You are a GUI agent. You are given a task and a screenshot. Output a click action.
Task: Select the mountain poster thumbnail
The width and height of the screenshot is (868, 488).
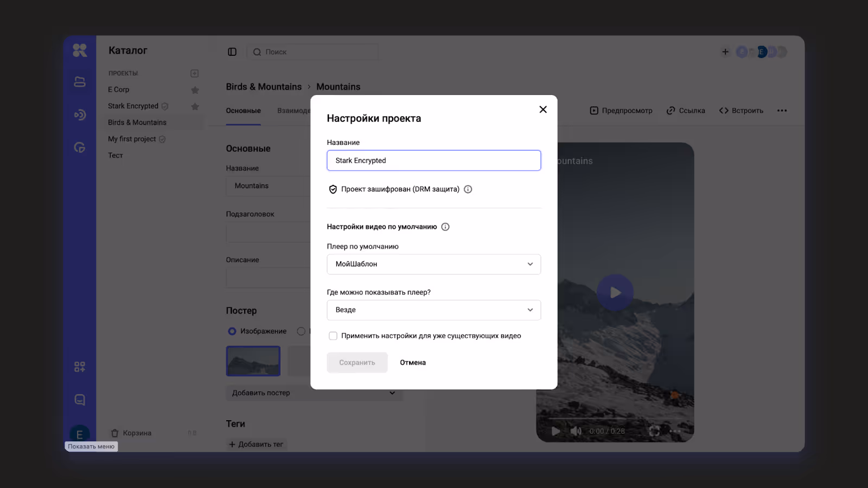pyautogui.click(x=253, y=361)
